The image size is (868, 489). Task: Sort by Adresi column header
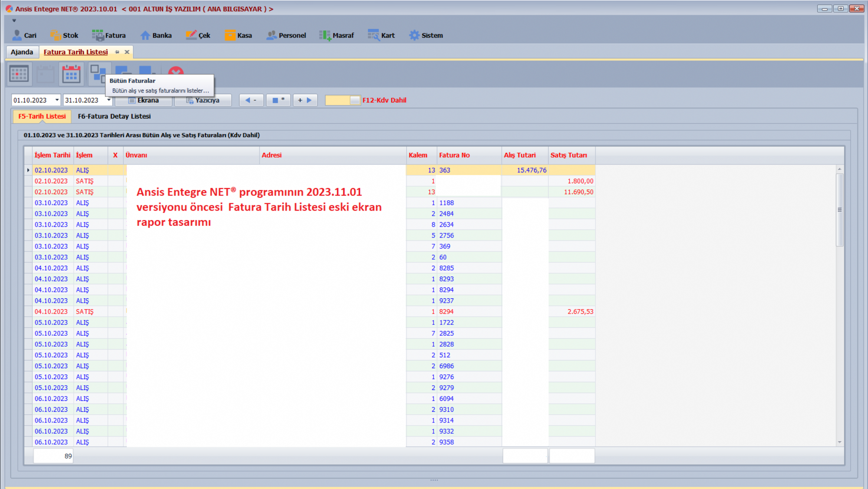[332, 155]
